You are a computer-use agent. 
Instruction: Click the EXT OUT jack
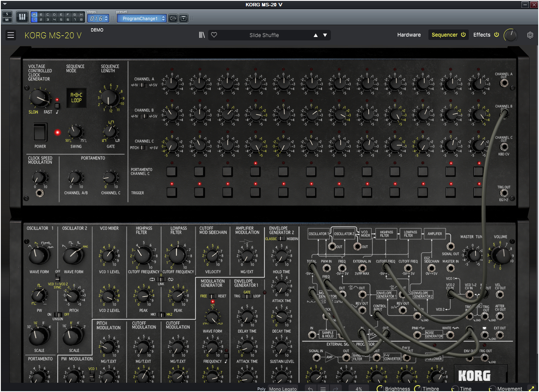pyautogui.click(x=499, y=335)
